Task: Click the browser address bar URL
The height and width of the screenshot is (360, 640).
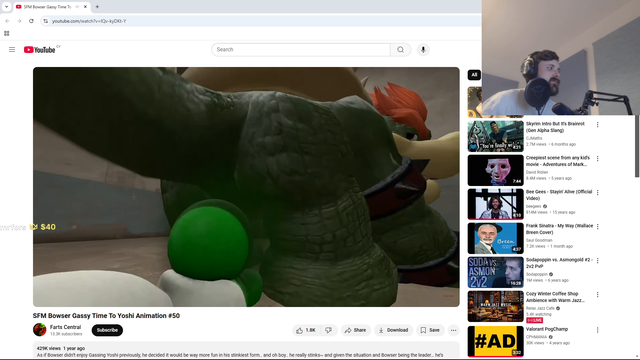Action: (x=89, y=21)
